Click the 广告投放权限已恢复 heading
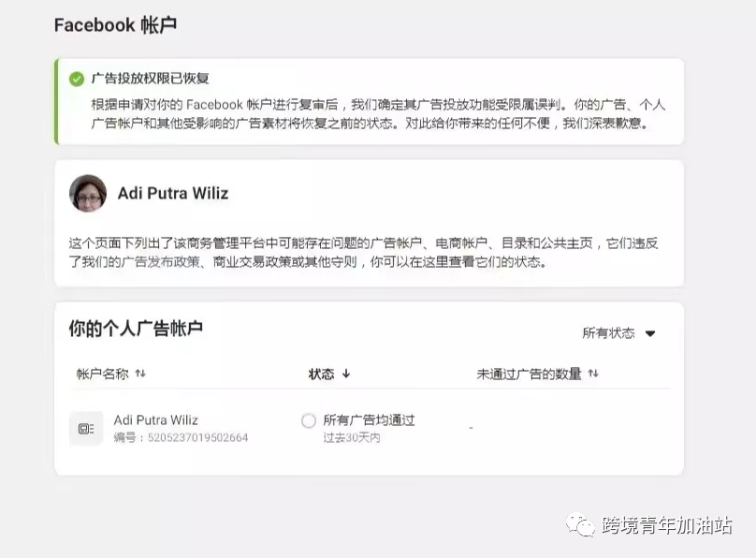 tap(150, 79)
